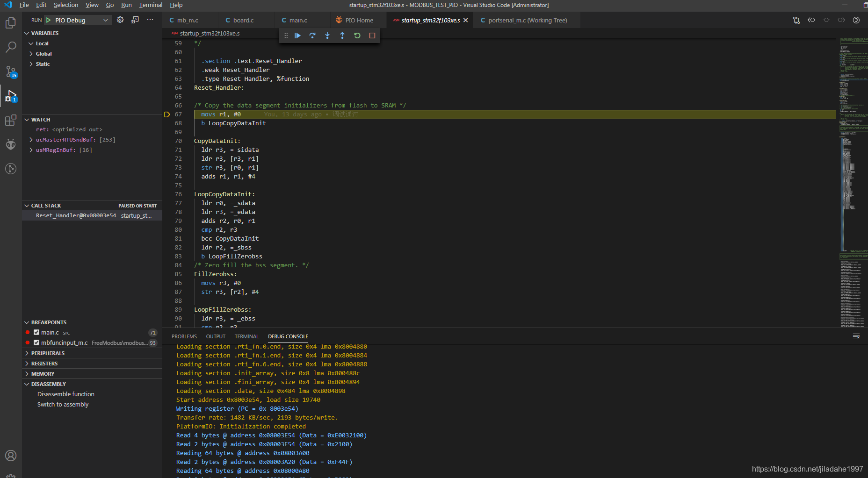The height and width of the screenshot is (478, 868).
Task: Click the ret watch expression row
Action: point(92,129)
